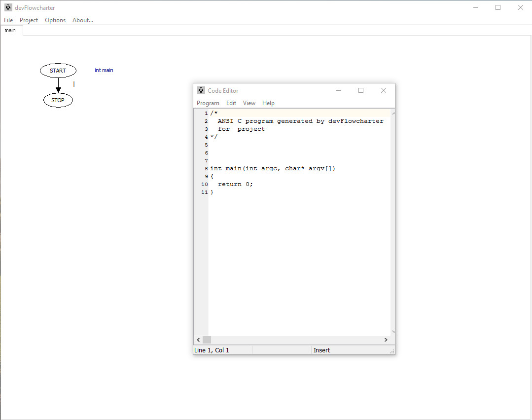Maximize the Code Editor window
Viewport: 532px width, 420px height.
coord(361,90)
